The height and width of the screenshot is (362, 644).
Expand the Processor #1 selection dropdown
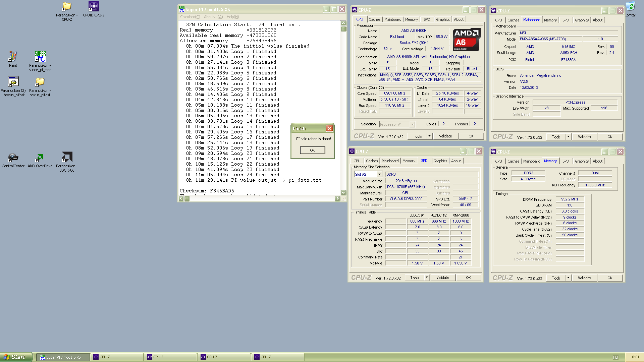click(x=412, y=124)
